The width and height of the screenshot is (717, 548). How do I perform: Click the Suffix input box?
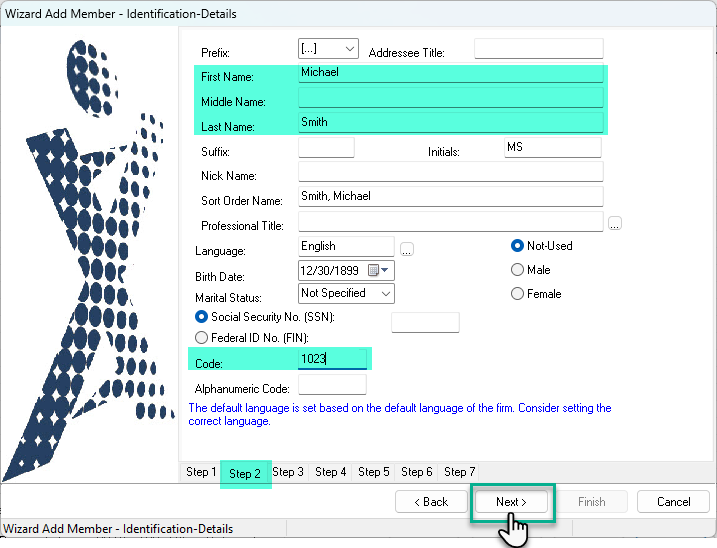326,148
